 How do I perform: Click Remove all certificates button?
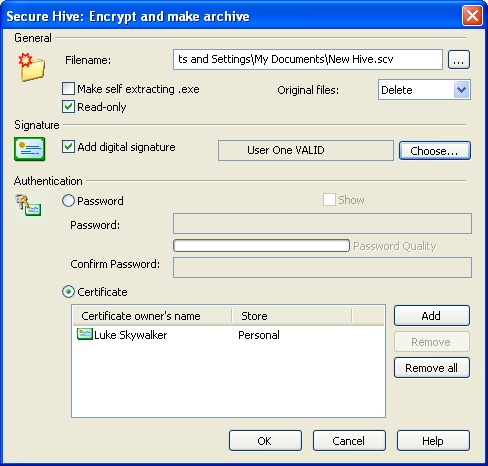432,368
